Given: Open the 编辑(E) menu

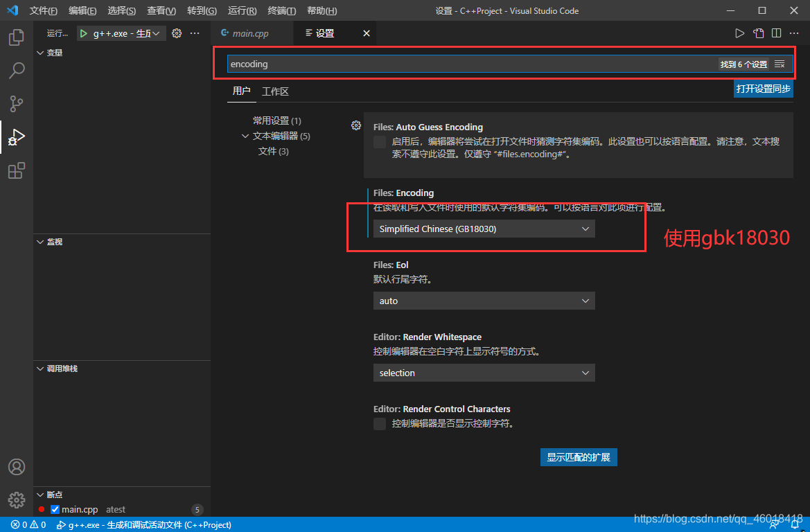Looking at the screenshot, I should tap(82, 10).
